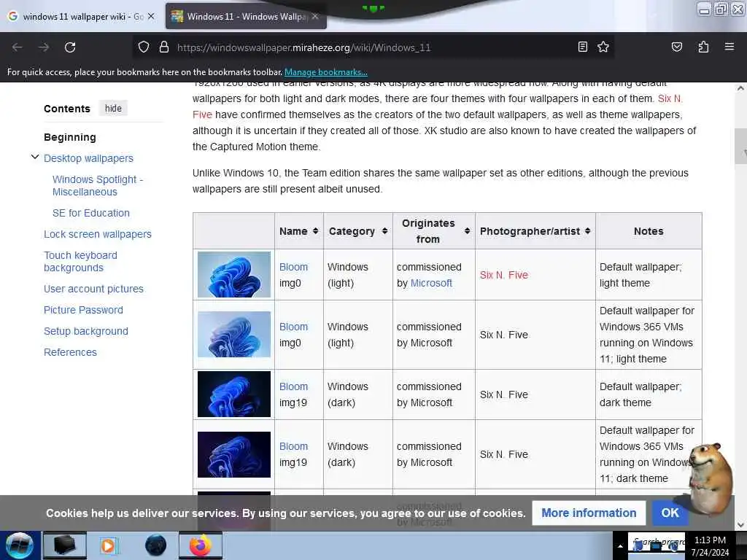Select the Windows 11 - Windows Wallpaper tab

(x=245, y=16)
